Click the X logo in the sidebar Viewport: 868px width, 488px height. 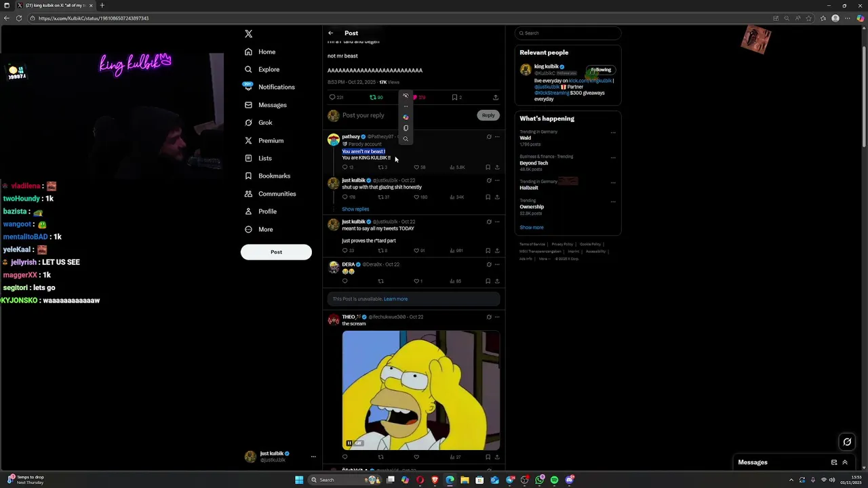248,33
